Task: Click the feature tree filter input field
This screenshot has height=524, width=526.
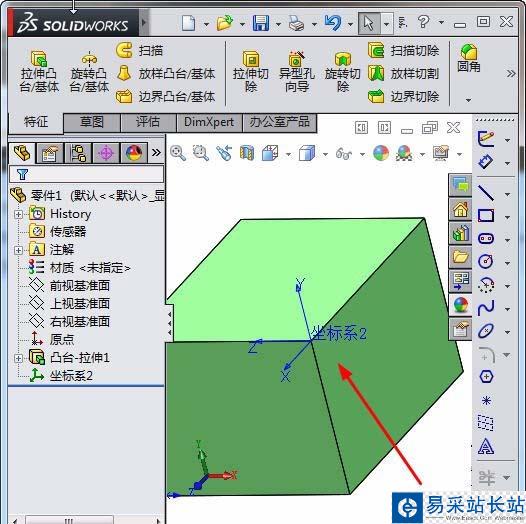Action: tap(87, 174)
